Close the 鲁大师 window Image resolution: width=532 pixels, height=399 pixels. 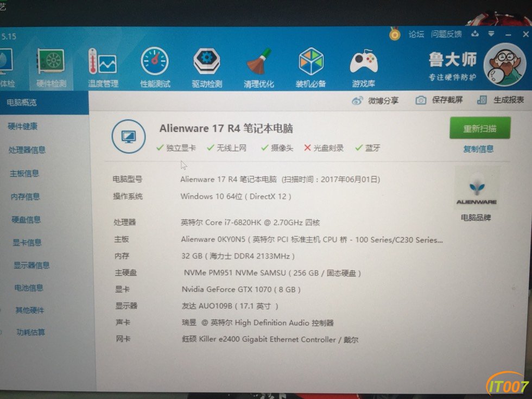pos(525,34)
